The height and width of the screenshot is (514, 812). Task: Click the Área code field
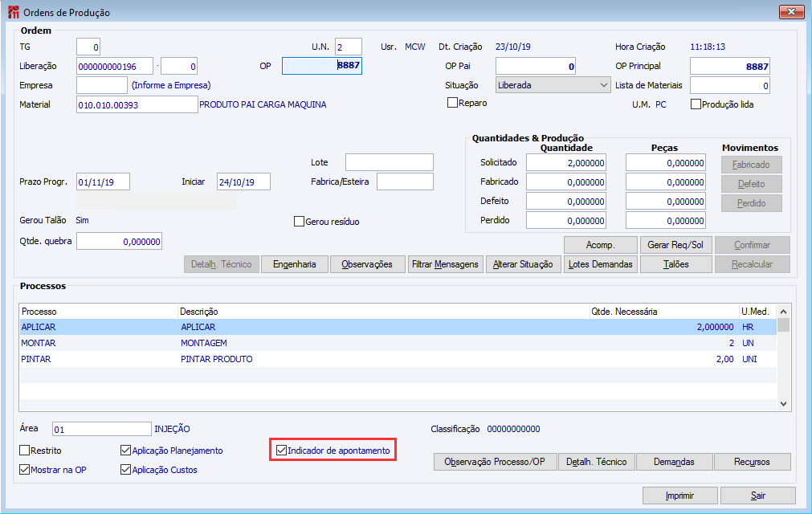(x=102, y=429)
